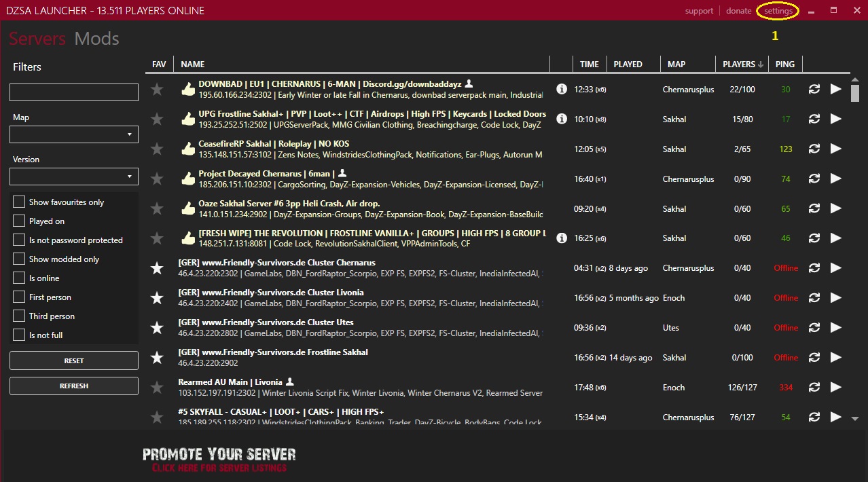868x482 pixels.
Task: Sort servers by the PLAYERS column
Action: click(742, 64)
